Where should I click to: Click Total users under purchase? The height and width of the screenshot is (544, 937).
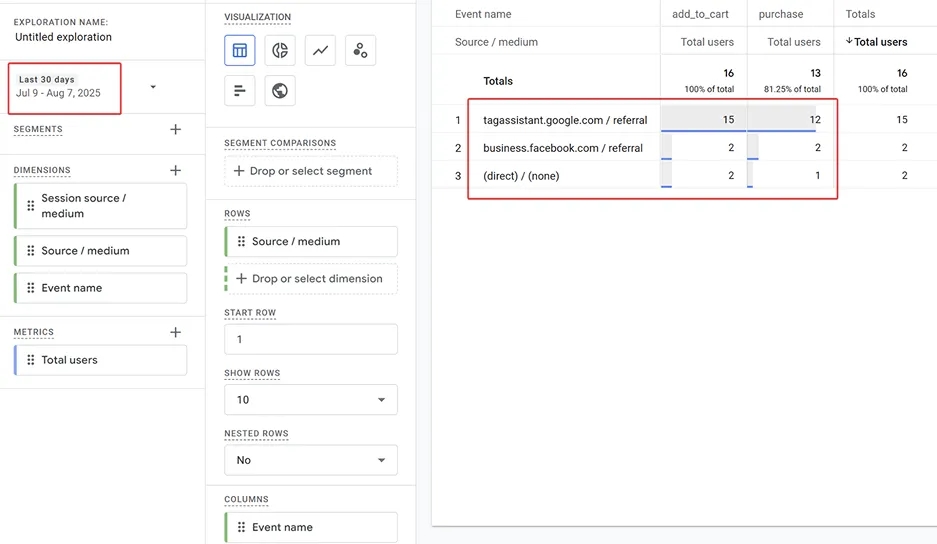click(794, 42)
